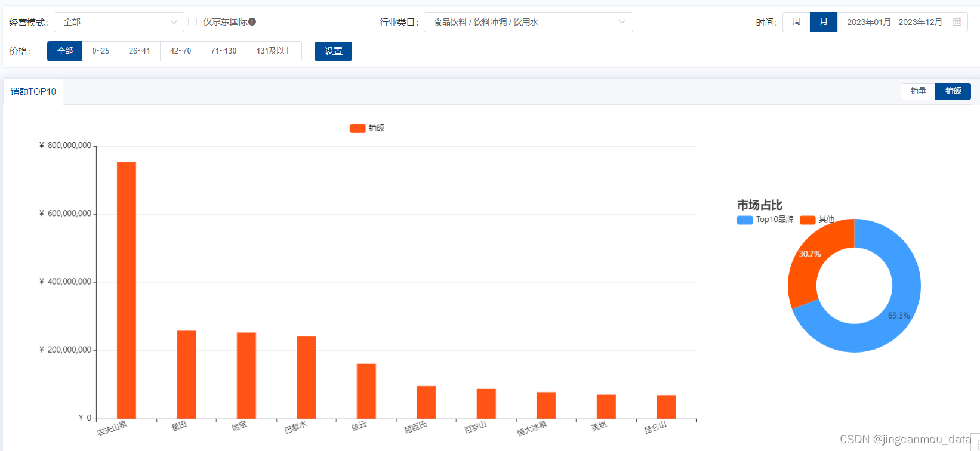Screen dimensions: 980x451
Task: Open the 经营模式 dropdown showing 全部
Action: [x=119, y=22]
